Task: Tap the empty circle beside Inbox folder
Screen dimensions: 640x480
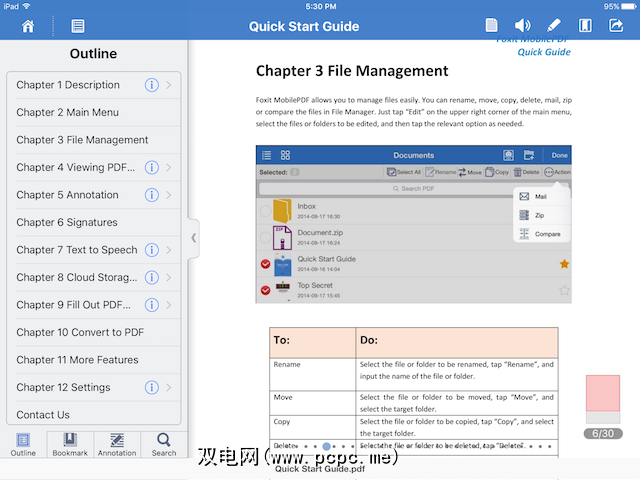Action: pos(265,211)
